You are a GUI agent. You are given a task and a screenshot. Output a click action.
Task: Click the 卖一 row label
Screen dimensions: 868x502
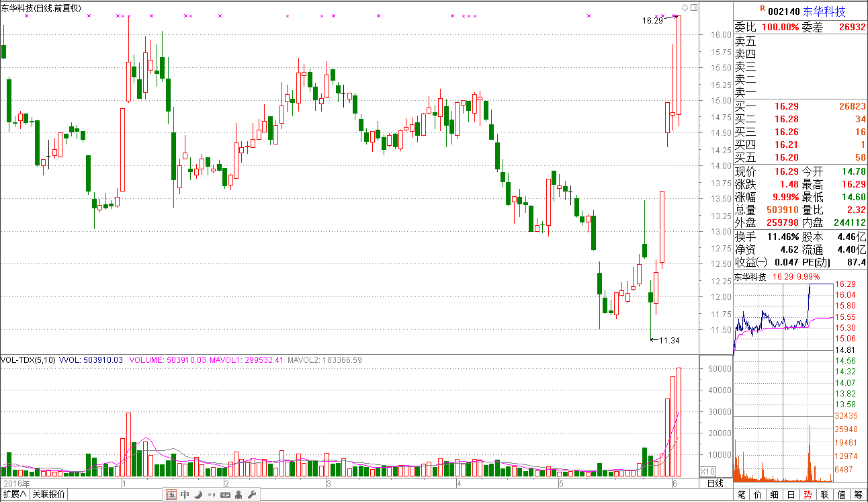coord(746,93)
